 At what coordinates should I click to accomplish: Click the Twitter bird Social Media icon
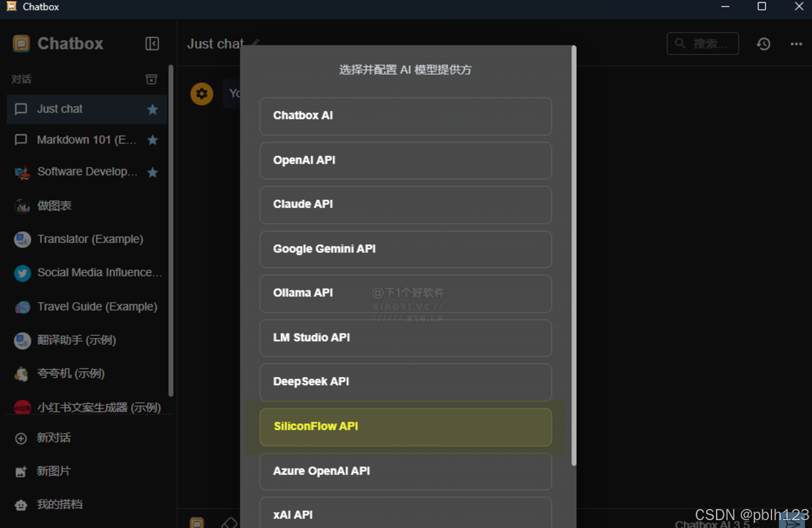pyautogui.click(x=22, y=273)
